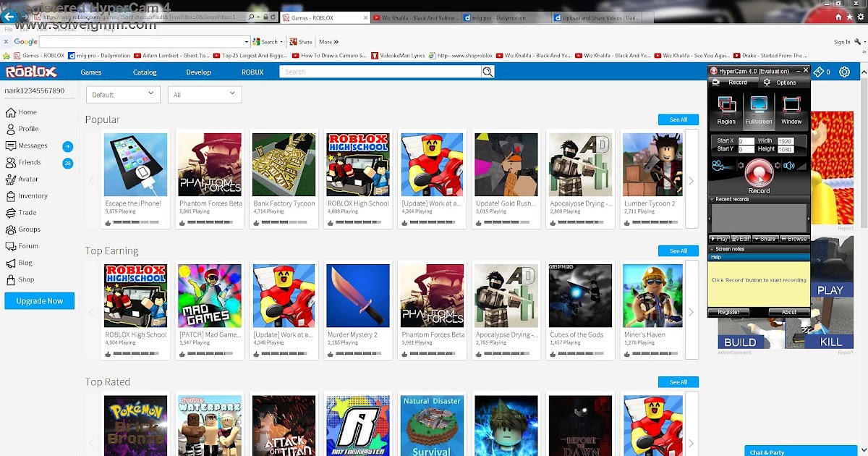
Task: Open the Roblox settings gear
Action: point(844,72)
